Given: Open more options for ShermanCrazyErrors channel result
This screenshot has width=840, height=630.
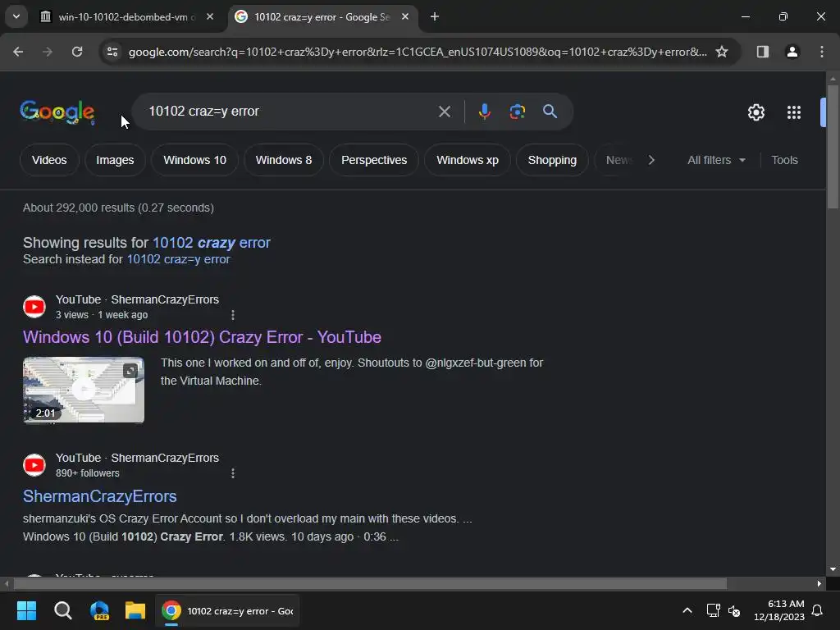Looking at the screenshot, I should coord(232,473).
